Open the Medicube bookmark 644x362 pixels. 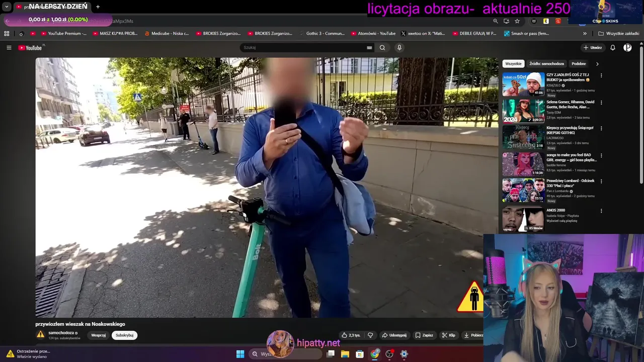167,34
